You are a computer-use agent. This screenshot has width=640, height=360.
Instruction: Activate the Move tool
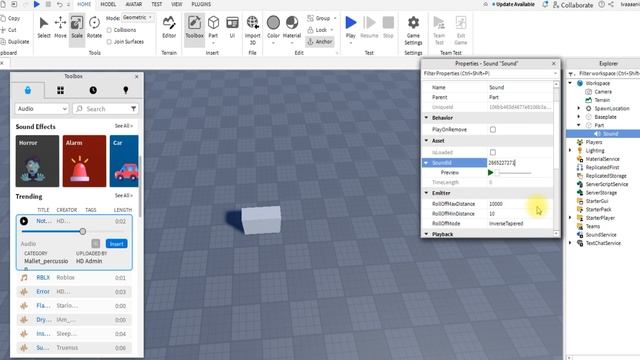(x=60, y=27)
